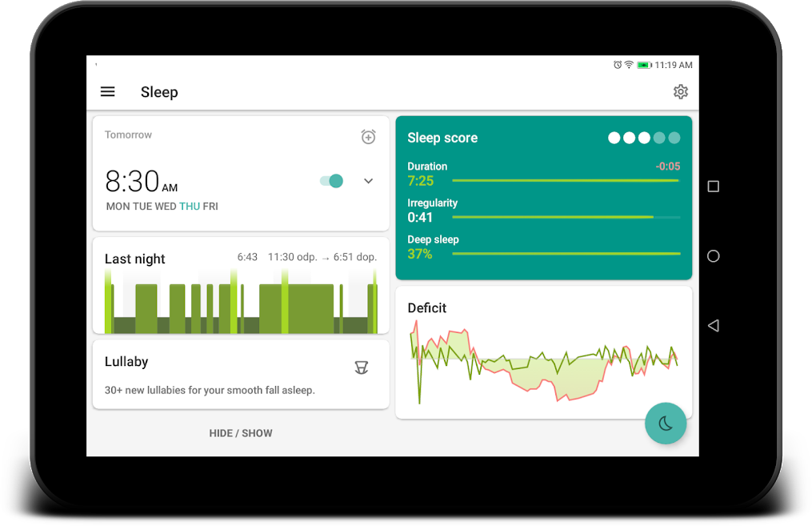Tap the Android recent apps square

[x=713, y=187]
